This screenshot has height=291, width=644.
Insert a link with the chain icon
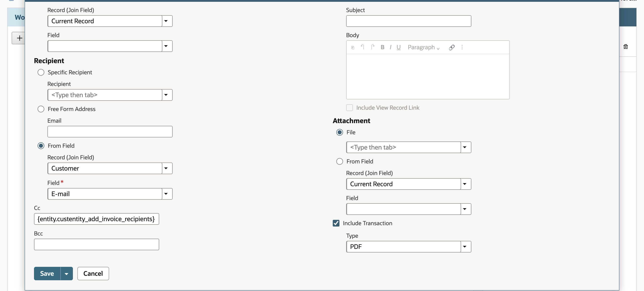coord(451,47)
